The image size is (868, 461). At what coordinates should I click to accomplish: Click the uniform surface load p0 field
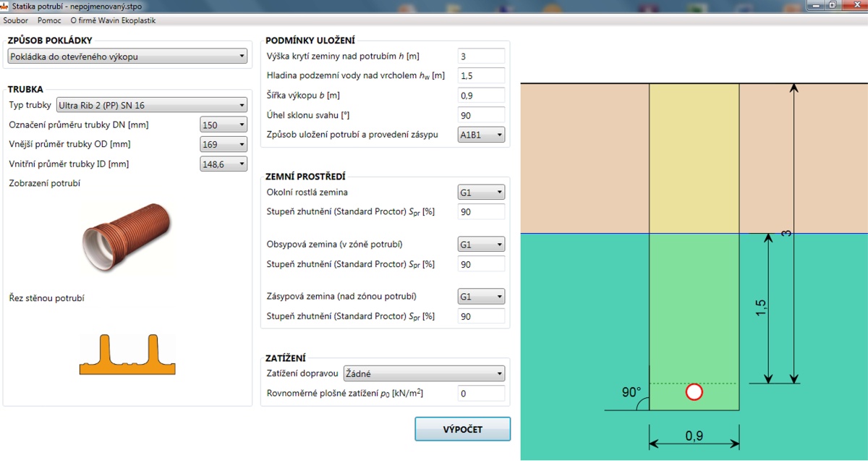click(481, 394)
